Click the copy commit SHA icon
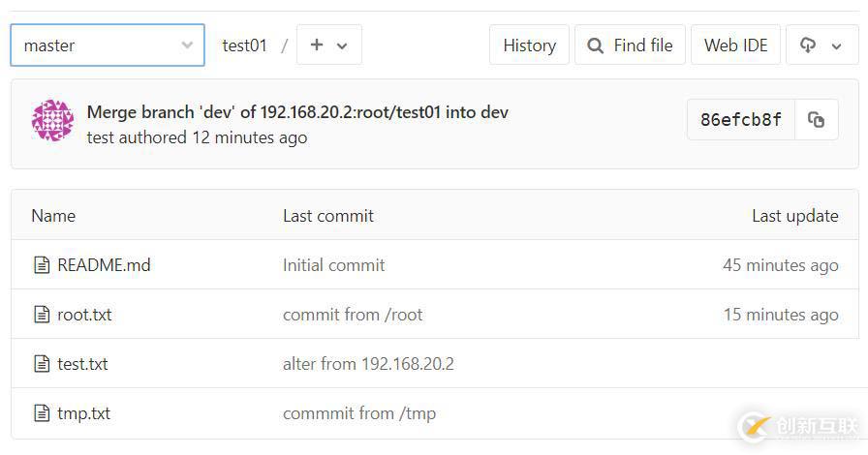The image size is (868, 455). tap(817, 120)
